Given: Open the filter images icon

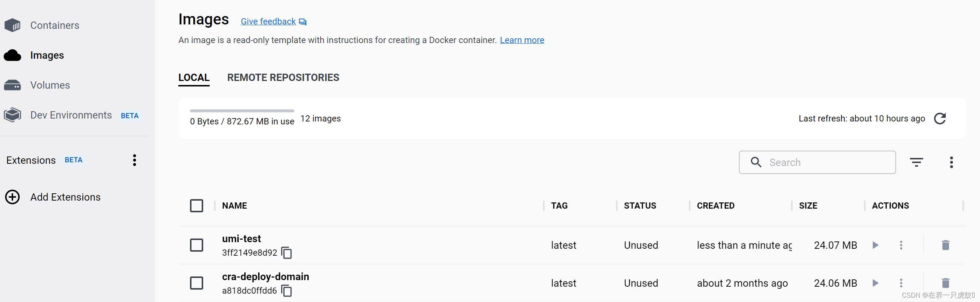Looking at the screenshot, I should point(916,162).
